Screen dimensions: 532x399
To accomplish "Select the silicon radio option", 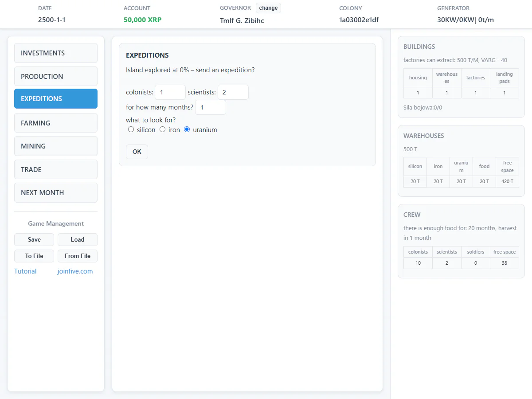I will point(131,130).
